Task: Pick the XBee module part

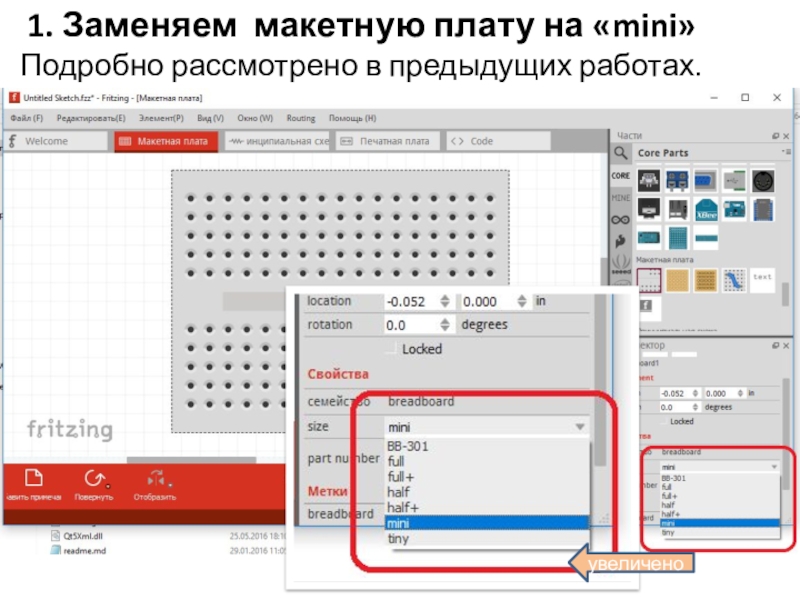Action: click(x=706, y=210)
